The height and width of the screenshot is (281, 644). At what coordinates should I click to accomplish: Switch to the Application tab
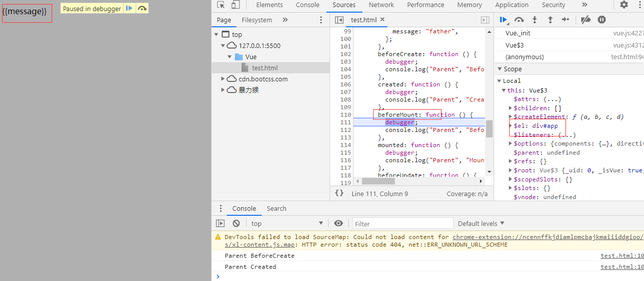click(x=512, y=5)
